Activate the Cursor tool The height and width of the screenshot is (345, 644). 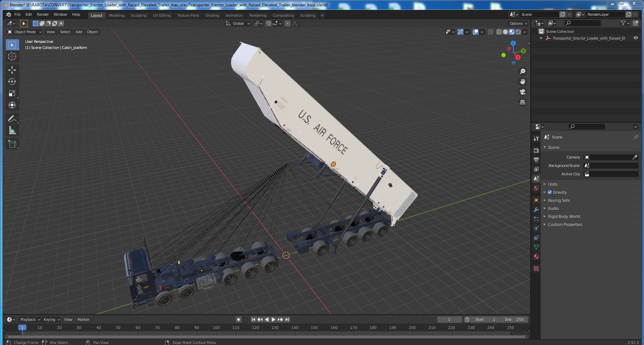pos(12,57)
